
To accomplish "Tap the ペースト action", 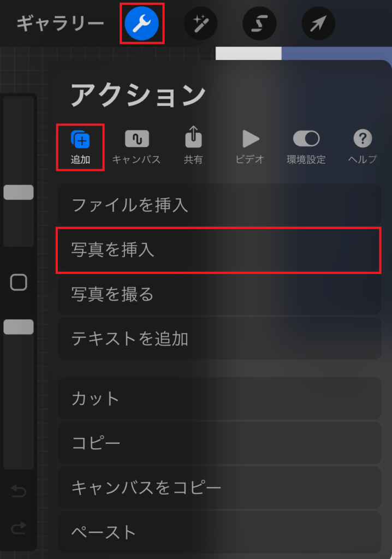I will coord(219,532).
